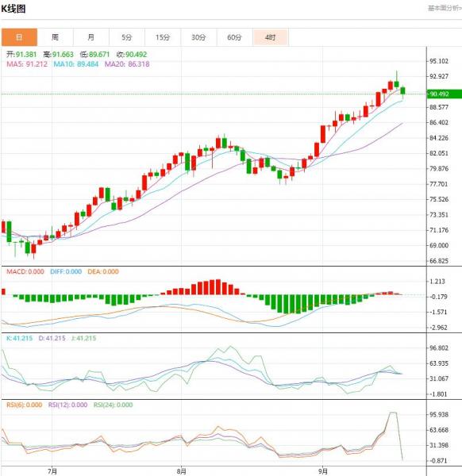This screenshot has height=476, width=462.
Task: Click the green 90.492 price label
Action: pyautogui.click(x=445, y=94)
